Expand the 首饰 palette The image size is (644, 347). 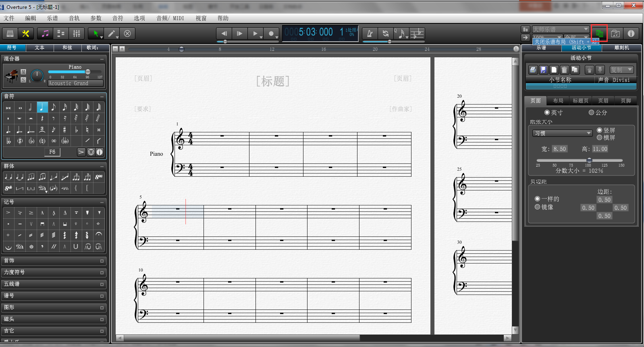54,261
